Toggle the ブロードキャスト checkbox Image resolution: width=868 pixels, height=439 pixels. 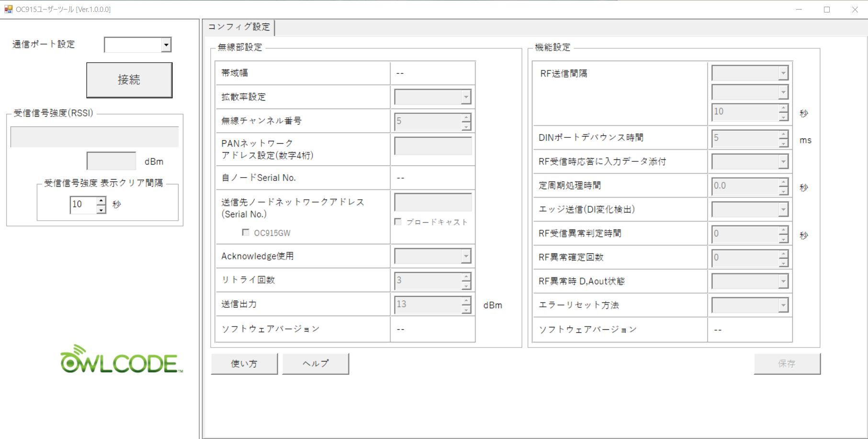point(398,222)
